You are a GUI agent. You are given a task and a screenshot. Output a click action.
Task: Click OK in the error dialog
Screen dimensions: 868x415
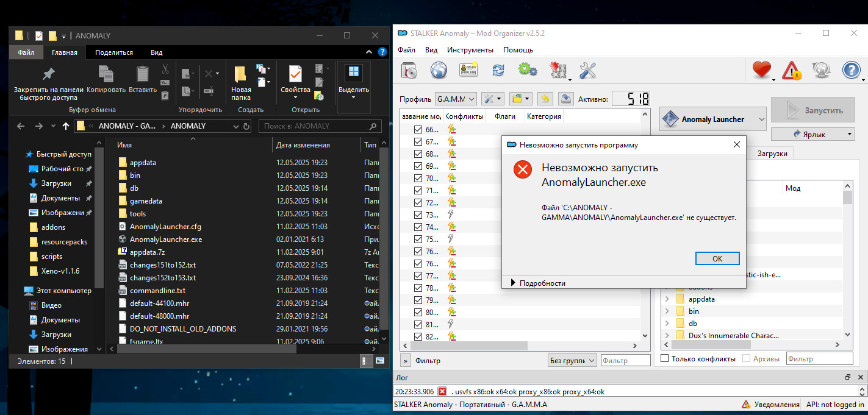coord(717,258)
